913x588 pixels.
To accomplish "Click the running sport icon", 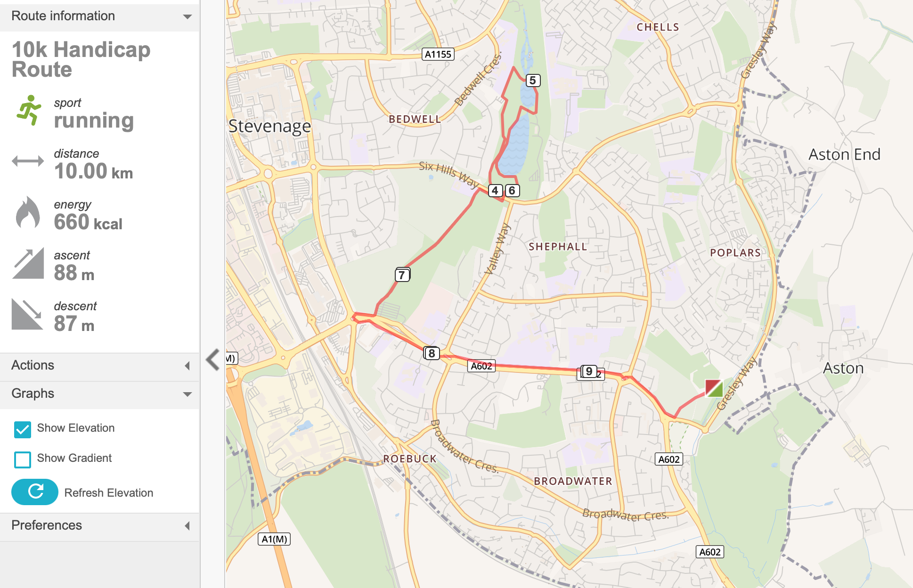I will click(x=29, y=110).
